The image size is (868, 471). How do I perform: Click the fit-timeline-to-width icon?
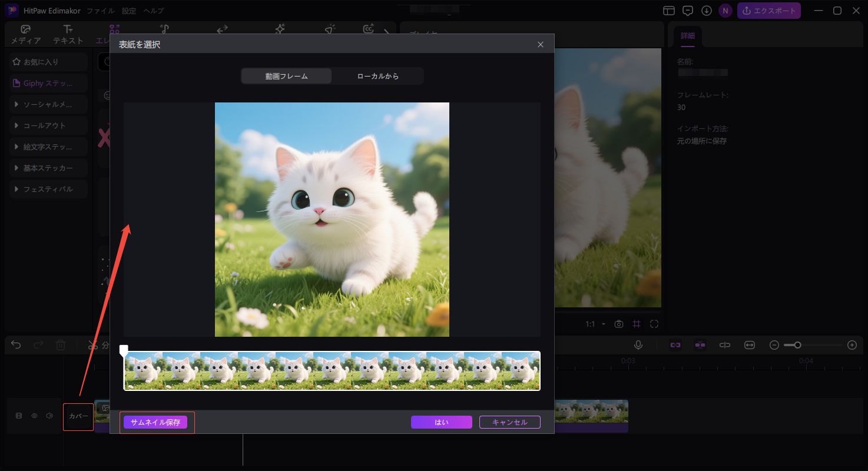pyautogui.click(x=750, y=345)
